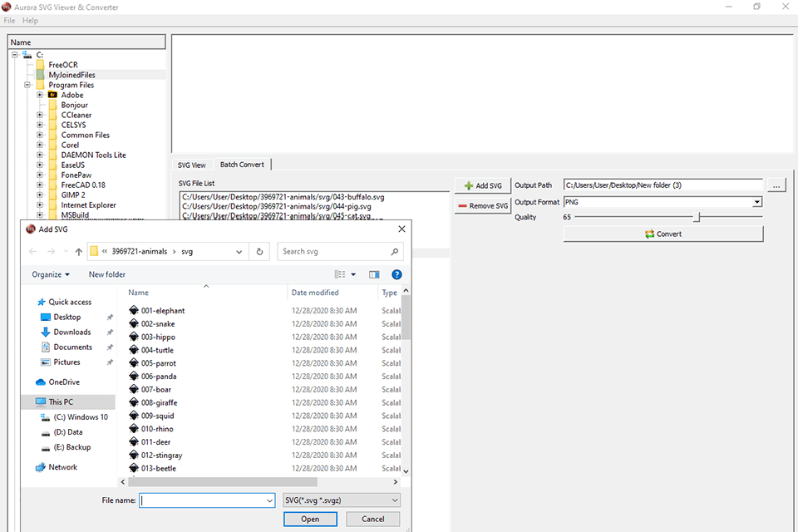The image size is (798, 532).
Task: Expand the Adobe folder node
Action: click(x=40, y=95)
